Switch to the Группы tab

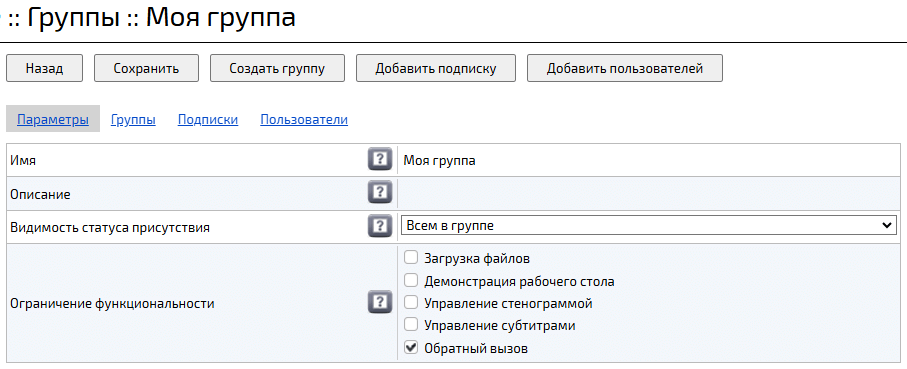(x=133, y=120)
